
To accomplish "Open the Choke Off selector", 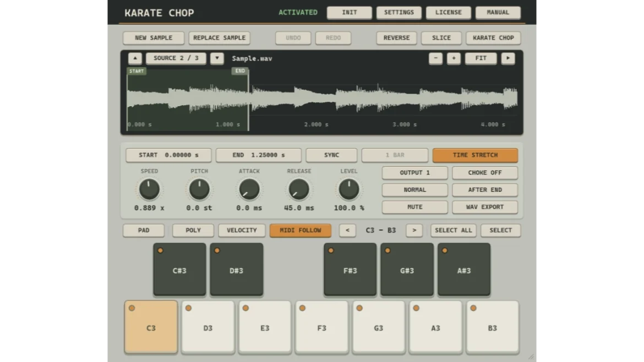I will [485, 173].
